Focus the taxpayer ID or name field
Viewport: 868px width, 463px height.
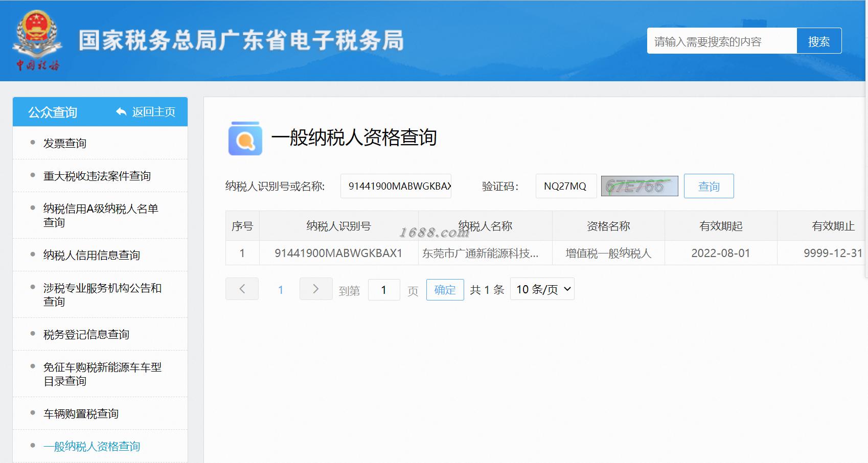click(396, 186)
